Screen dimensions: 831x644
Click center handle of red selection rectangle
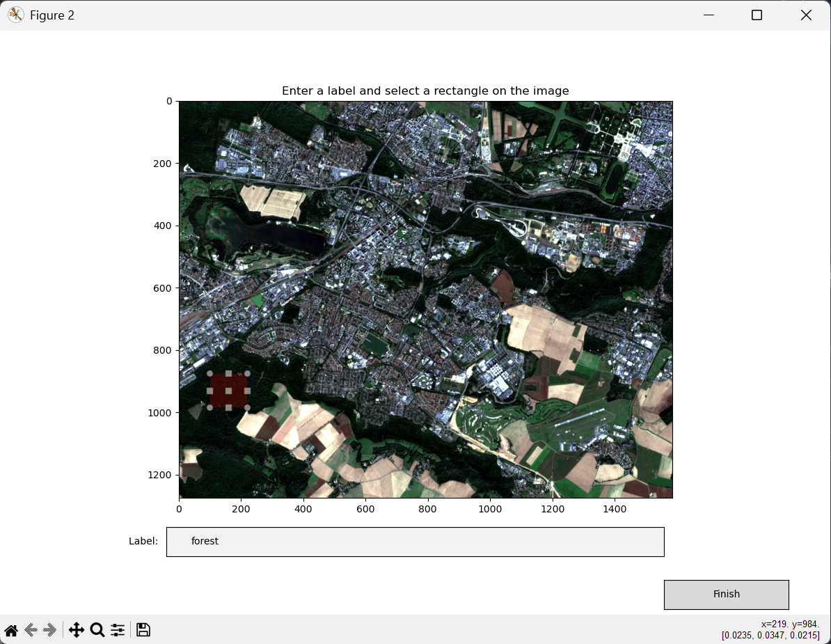[228, 391]
